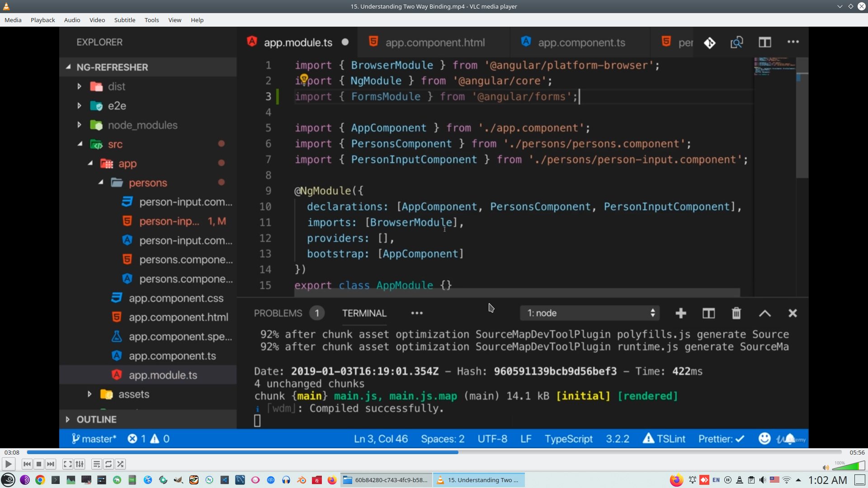868x488 pixels.
Task: Open the Tools menu
Action: click(151, 20)
